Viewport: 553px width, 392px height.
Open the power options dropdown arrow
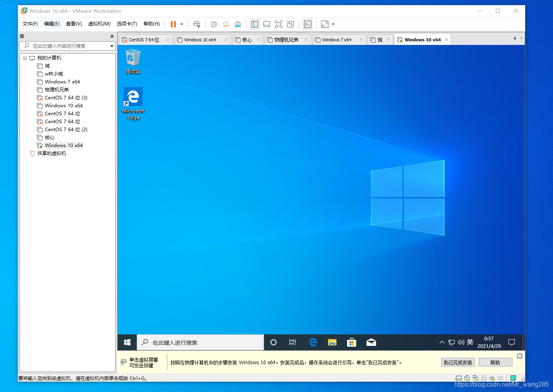pos(182,24)
